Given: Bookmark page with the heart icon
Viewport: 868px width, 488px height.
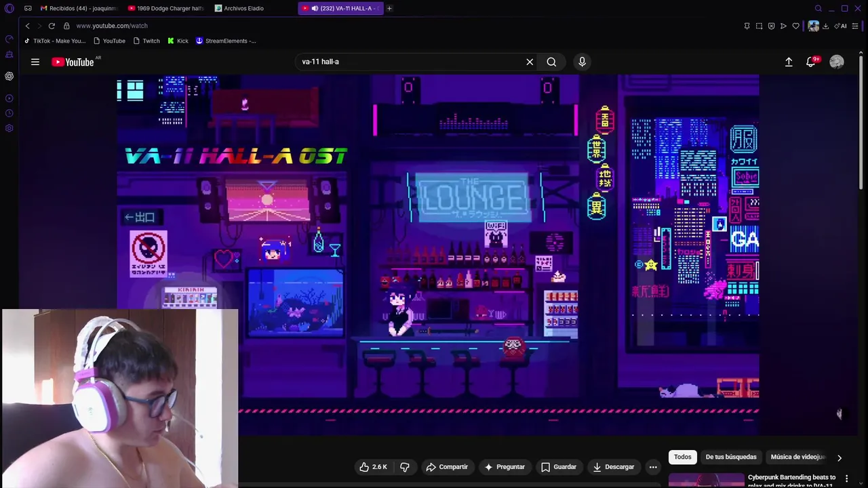Looking at the screenshot, I should (x=796, y=26).
